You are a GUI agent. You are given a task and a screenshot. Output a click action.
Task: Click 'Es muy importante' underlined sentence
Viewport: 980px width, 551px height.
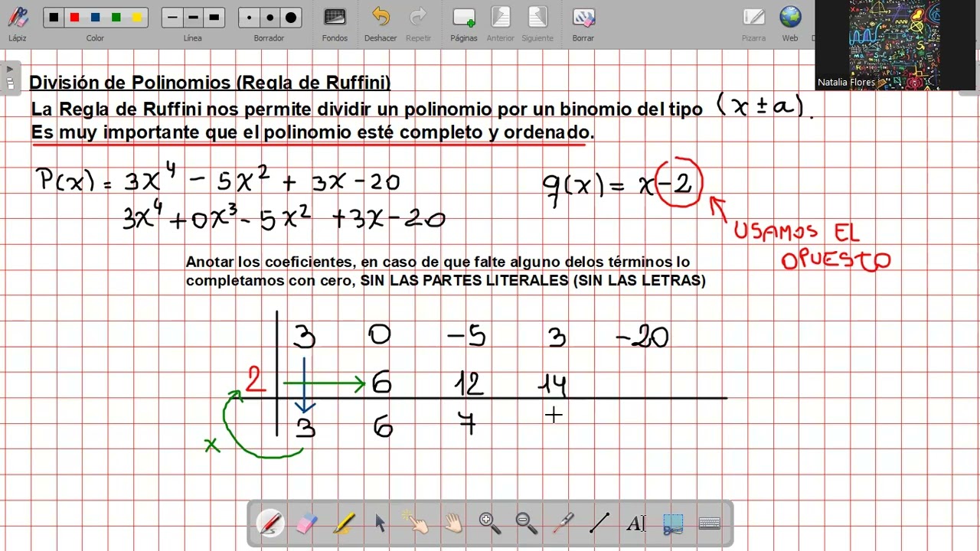(x=312, y=132)
